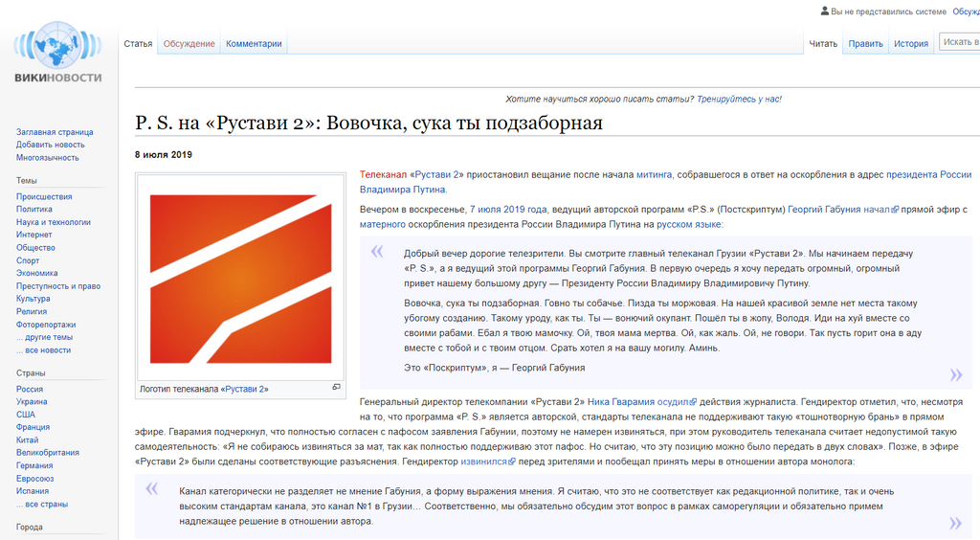Open the Происшествия topic

coord(44,196)
